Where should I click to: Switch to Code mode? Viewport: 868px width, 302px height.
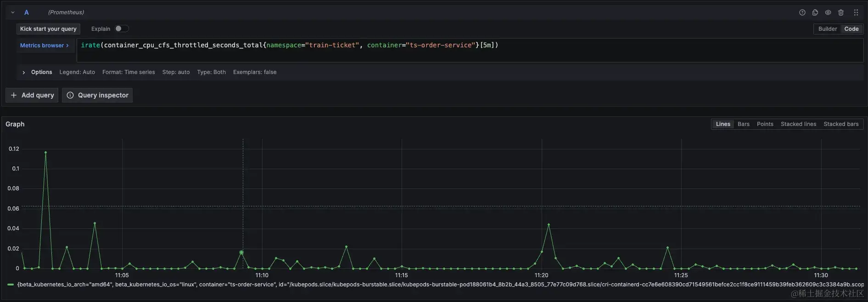(x=851, y=29)
